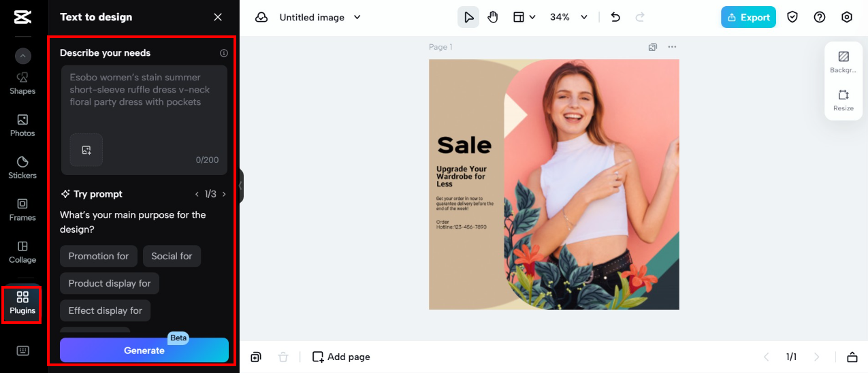The width and height of the screenshot is (868, 373).
Task: Open Page 1 more options menu
Action: (x=673, y=47)
